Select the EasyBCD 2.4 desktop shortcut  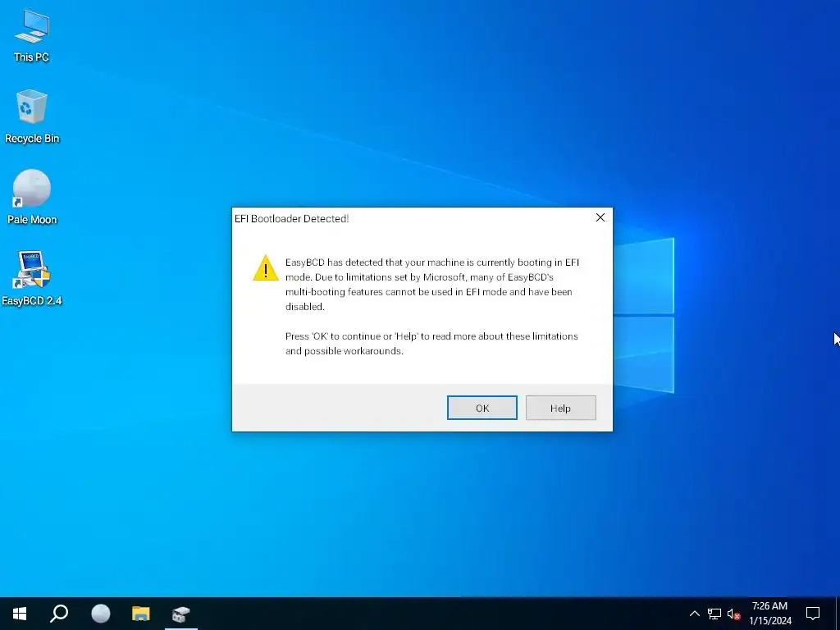click(x=32, y=278)
